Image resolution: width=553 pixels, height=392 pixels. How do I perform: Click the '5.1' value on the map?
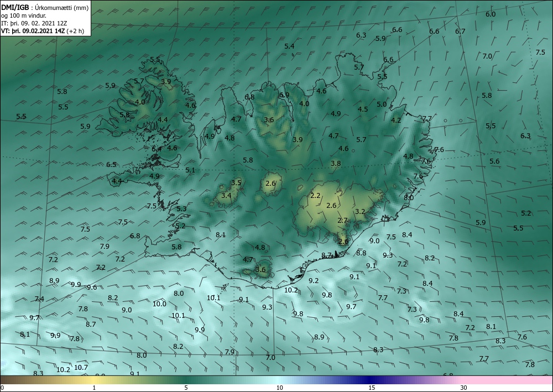(x=190, y=170)
